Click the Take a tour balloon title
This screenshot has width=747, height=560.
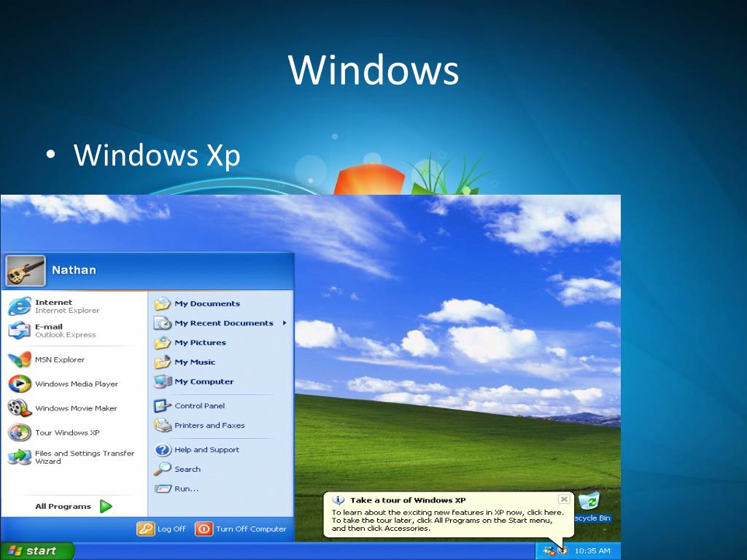point(408,500)
